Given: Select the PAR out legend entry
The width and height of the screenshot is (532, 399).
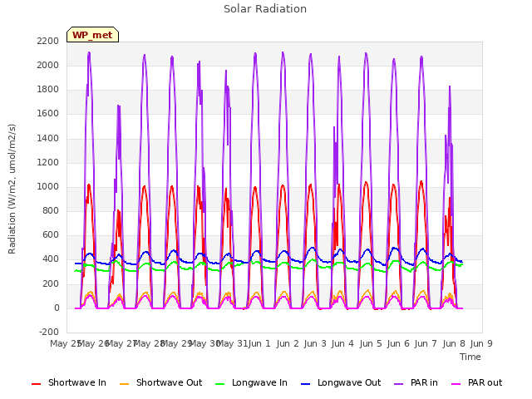Looking at the screenshot, I should (x=476, y=382).
